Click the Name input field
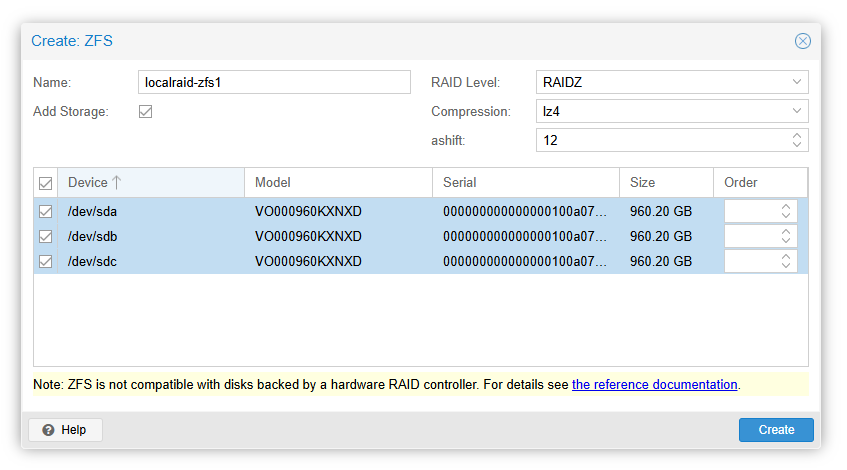Screen dimensions: 847x470 coord(274,82)
